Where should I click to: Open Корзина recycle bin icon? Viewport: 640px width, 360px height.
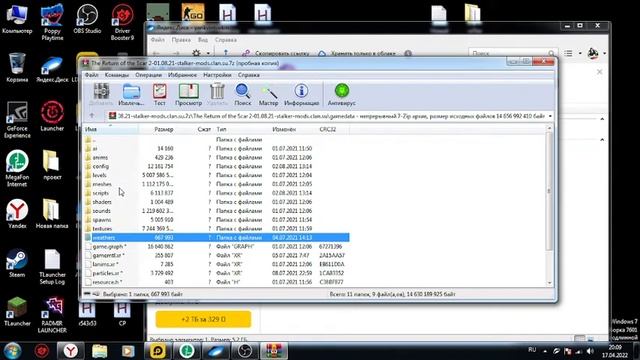pos(17,68)
